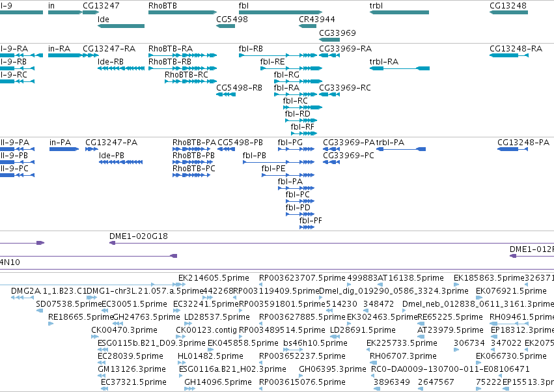Click protein fbl-PF label

[311, 221]
